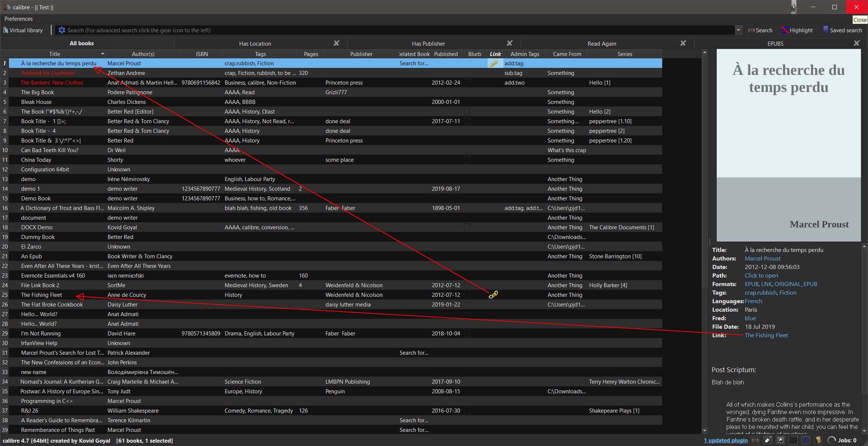Close the Read Again tab

coord(683,43)
